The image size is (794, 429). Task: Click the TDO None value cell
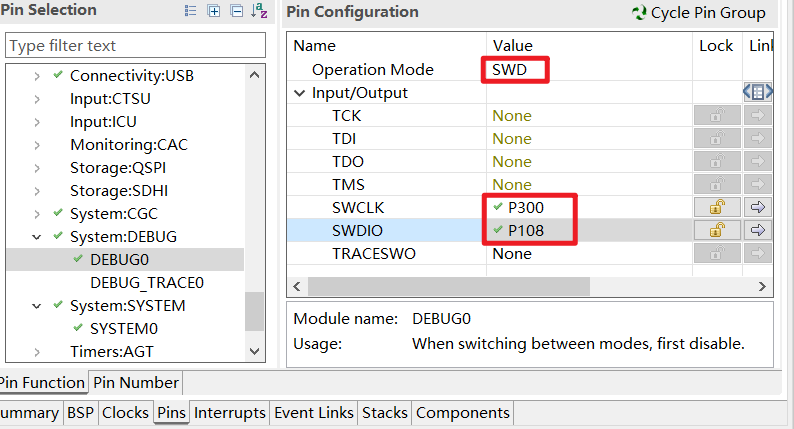589,162
